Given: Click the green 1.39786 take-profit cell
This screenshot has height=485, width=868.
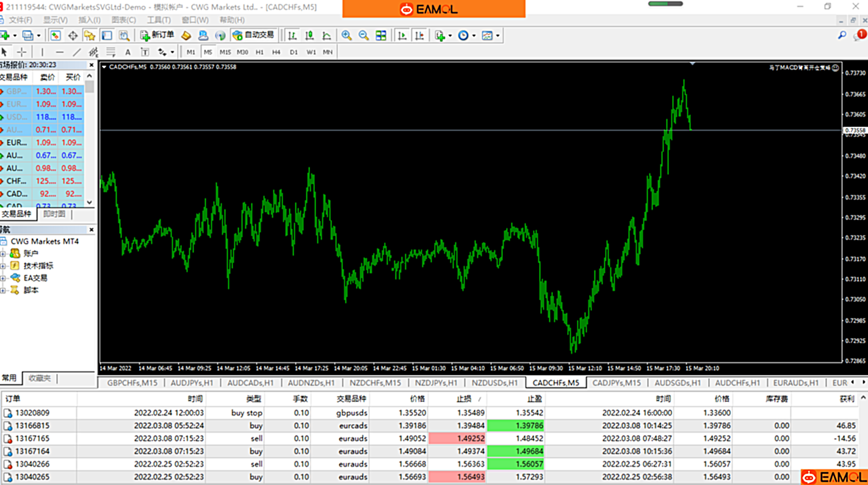Looking at the screenshot, I should tap(515, 426).
